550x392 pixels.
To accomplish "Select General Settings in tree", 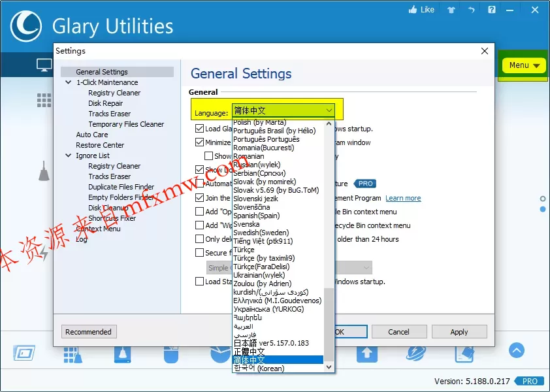I will click(117, 72).
